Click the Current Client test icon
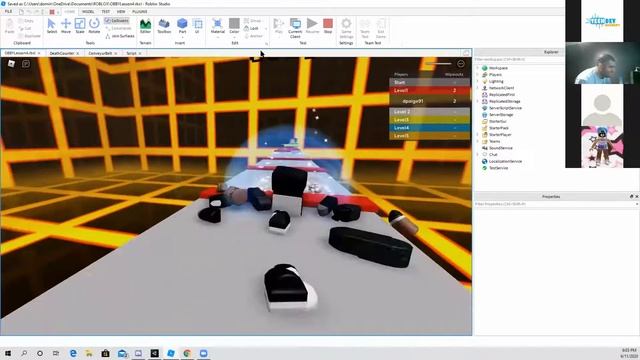Viewport: 640px width, 360px height. [295, 28]
